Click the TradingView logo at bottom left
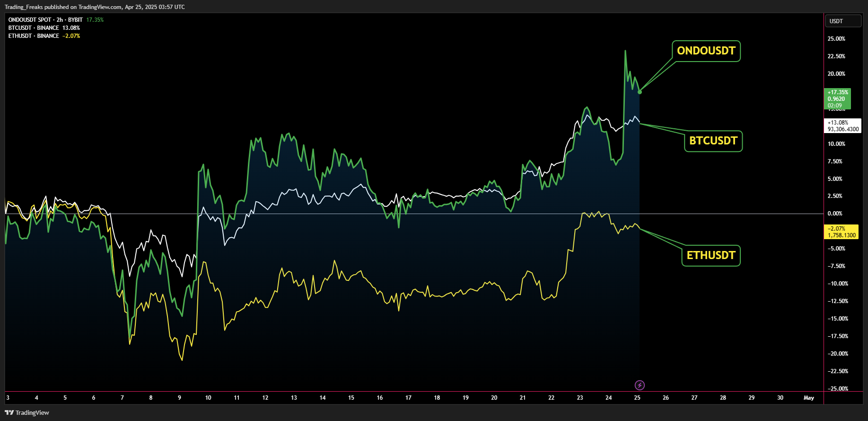This screenshot has width=868, height=421. (x=27, y=412)
